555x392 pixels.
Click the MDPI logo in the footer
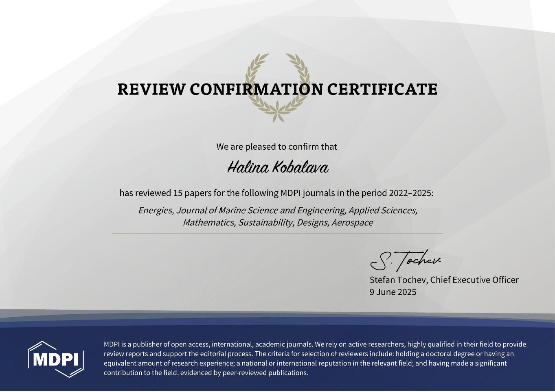(56, 359)
